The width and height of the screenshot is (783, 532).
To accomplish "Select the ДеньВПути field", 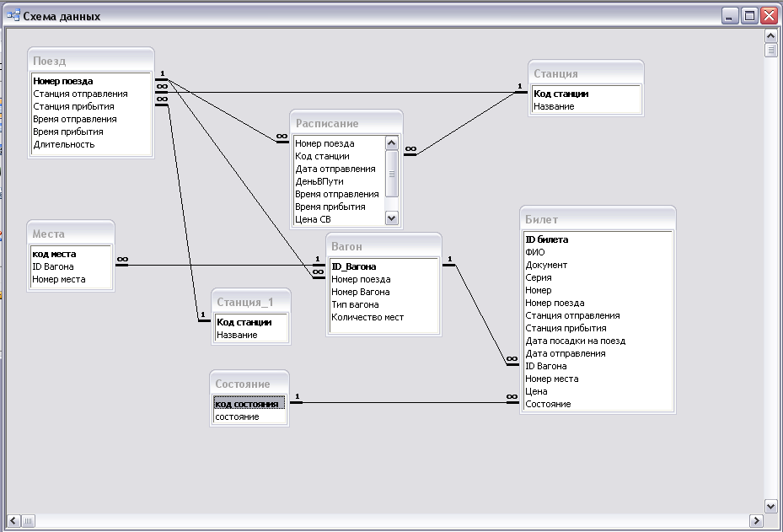I will coord(340,181).
